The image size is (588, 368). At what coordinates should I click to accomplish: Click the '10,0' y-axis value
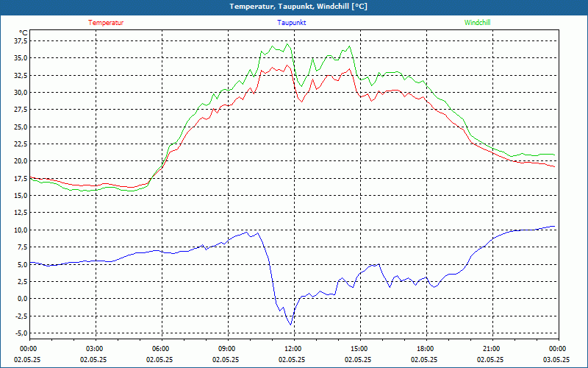(x=21, y=230)
